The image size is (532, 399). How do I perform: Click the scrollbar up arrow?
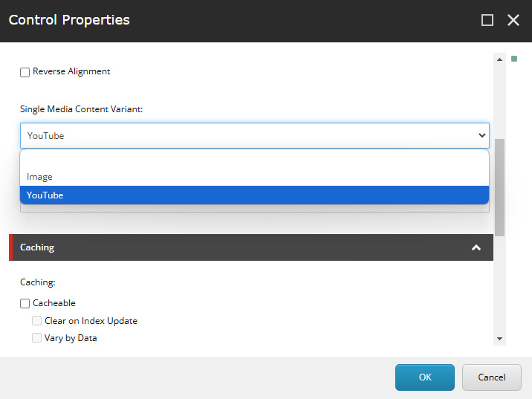pos(499,59)
